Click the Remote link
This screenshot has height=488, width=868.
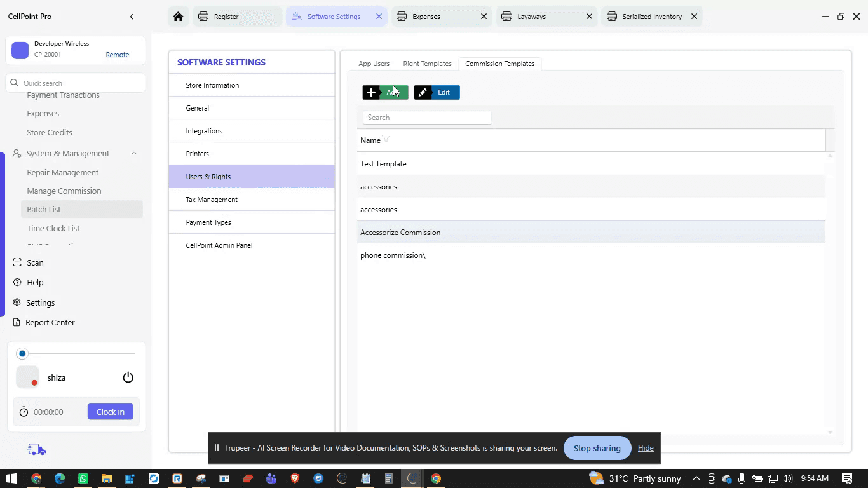pyautogui.click(x=118, y=55)
